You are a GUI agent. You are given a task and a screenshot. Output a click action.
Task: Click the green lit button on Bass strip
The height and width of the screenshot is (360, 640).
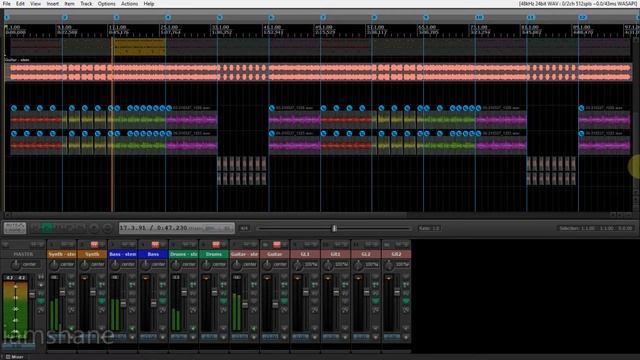tap(162, 301)
